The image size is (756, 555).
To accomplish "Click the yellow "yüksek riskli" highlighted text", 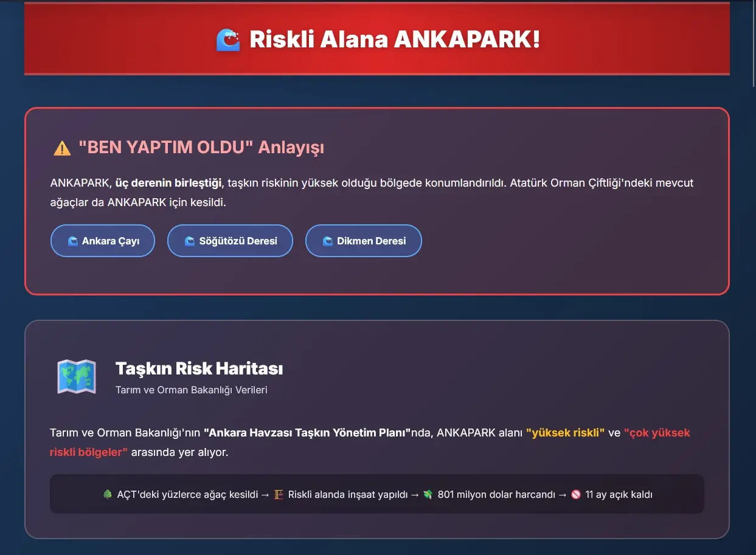I will pyautogui.click(x=565, y=433).
